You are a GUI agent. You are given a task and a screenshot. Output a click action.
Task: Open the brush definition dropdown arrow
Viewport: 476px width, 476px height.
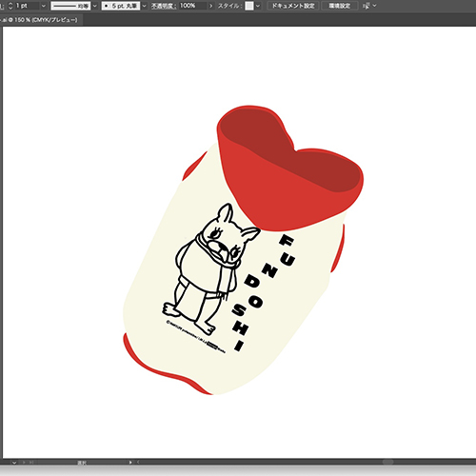click(145, 6)
